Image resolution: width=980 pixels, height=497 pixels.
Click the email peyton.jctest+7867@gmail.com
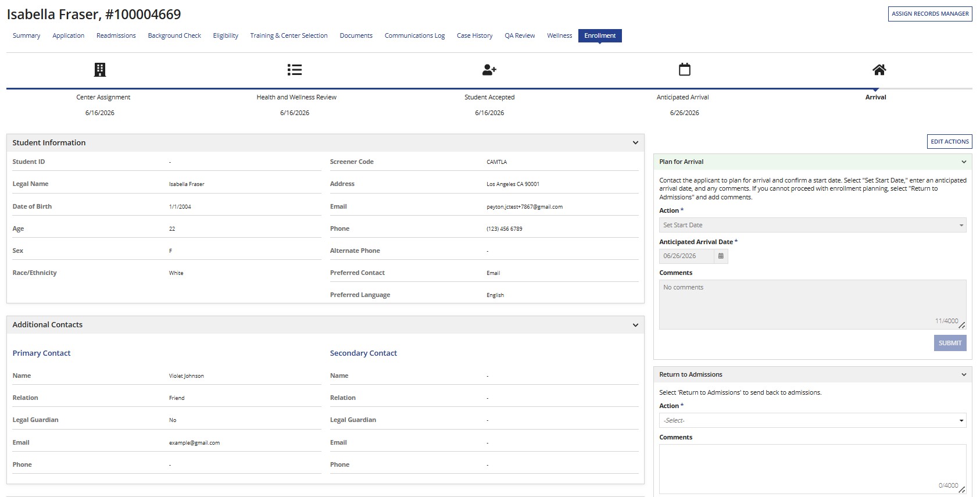[x=524, y=207]
